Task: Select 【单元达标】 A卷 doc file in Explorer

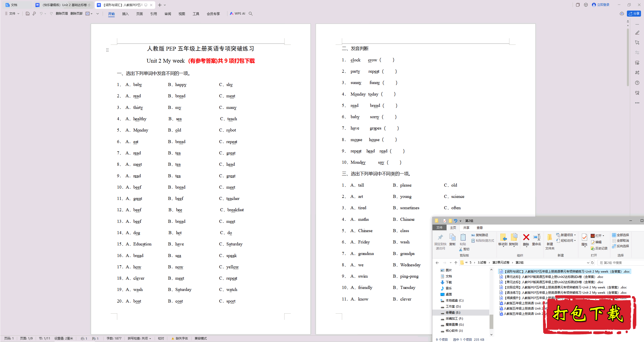Action: [551, 277]
